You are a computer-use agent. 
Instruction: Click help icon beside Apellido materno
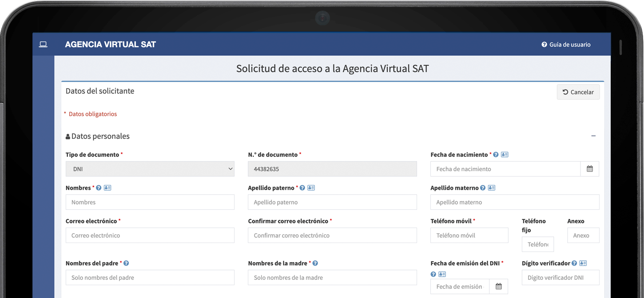[483, 188]
